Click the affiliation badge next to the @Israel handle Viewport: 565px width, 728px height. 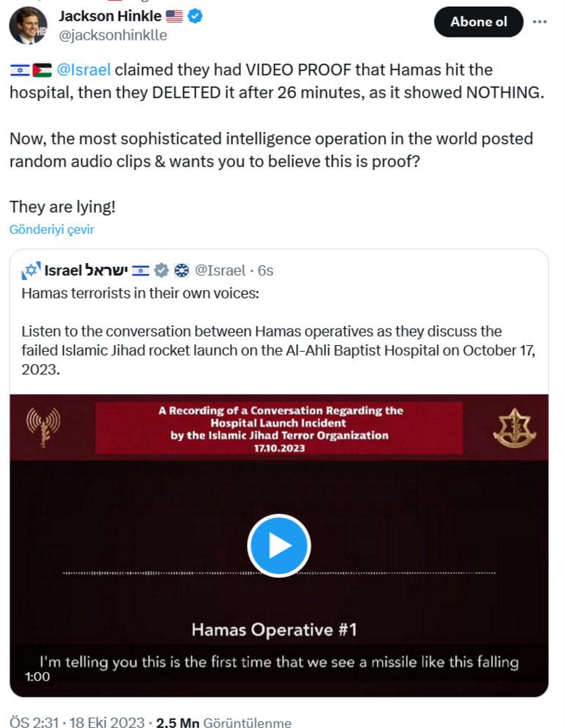(x=182, y=271)
